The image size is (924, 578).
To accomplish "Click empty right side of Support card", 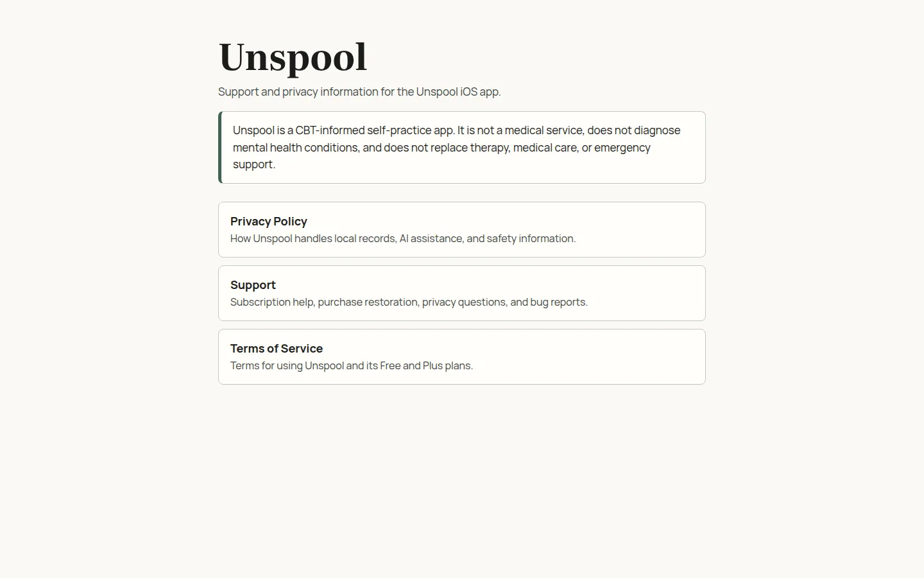I will pos(648,293).
